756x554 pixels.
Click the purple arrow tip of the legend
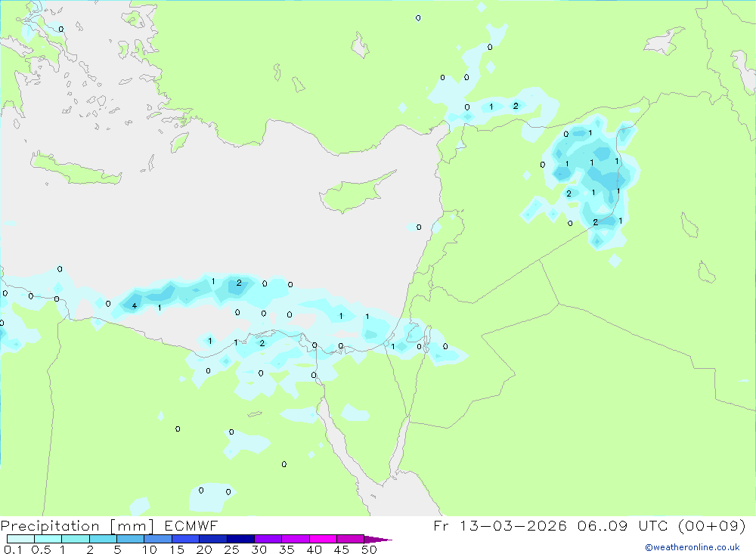click(x=378, y=539)
